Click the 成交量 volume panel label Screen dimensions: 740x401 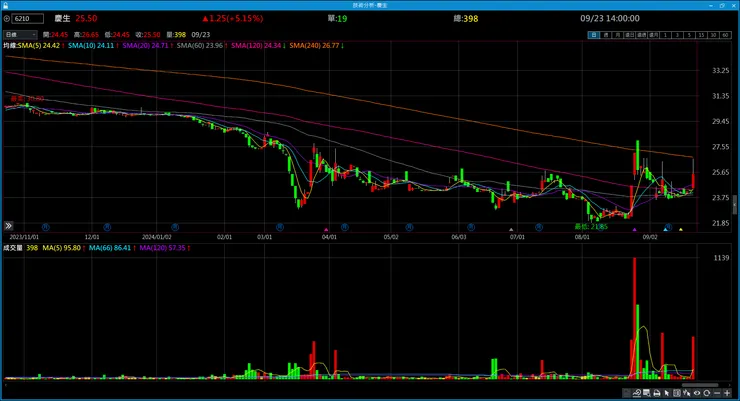pos(13,248)
